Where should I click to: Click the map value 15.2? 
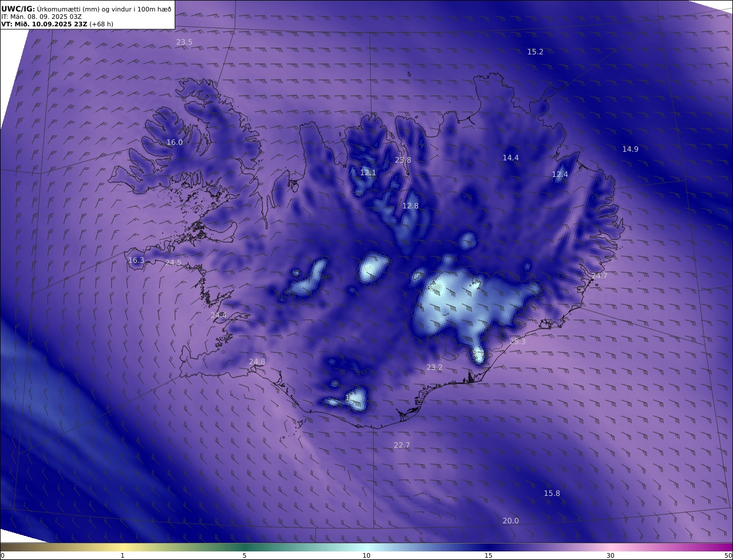coord(535,52)
